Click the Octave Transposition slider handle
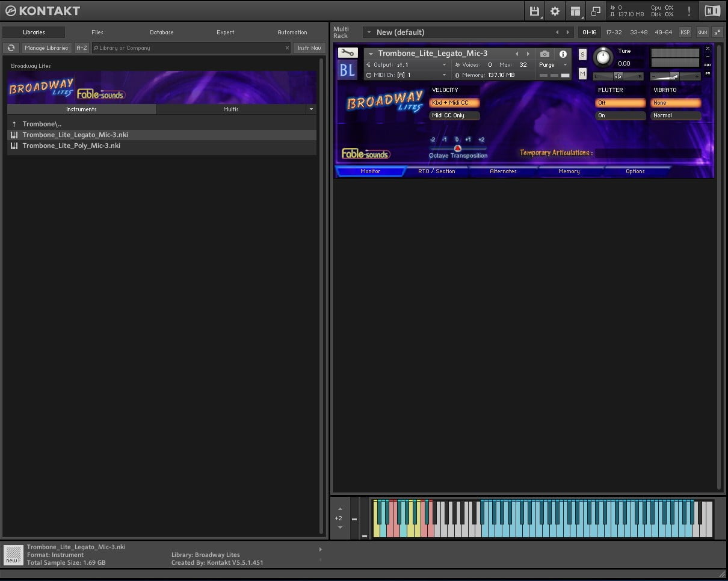Viewport: 728px width, 581px height. click(x=457, y=148)
